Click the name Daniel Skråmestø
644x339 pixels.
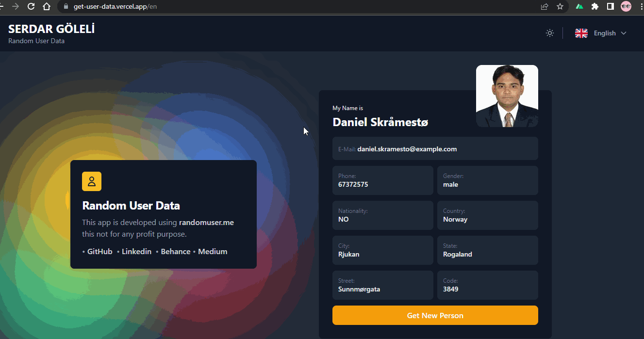pyautogui.click(x=380, y=122)
